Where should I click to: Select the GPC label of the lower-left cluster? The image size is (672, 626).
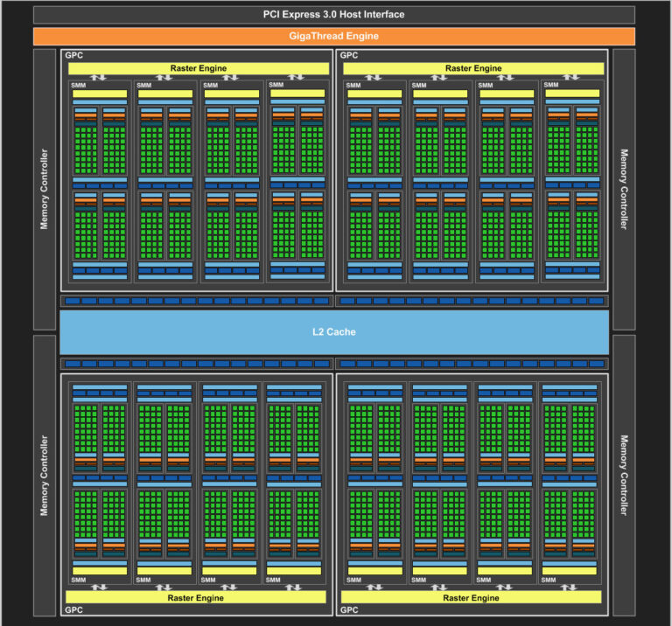pyautogui.click(x=73, y=610)
